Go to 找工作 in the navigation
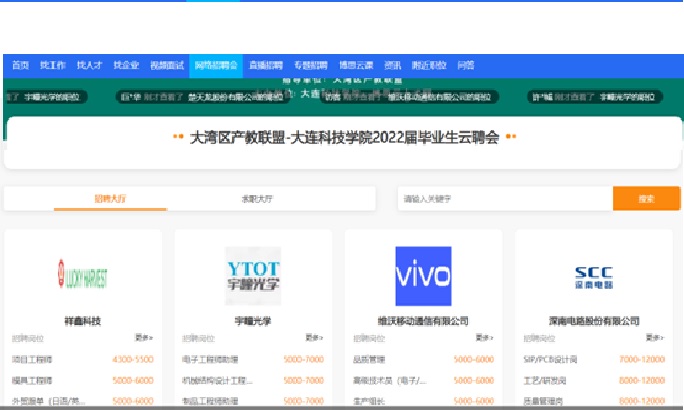The width and height of the screenshot is (684, 410). [52, 65]
